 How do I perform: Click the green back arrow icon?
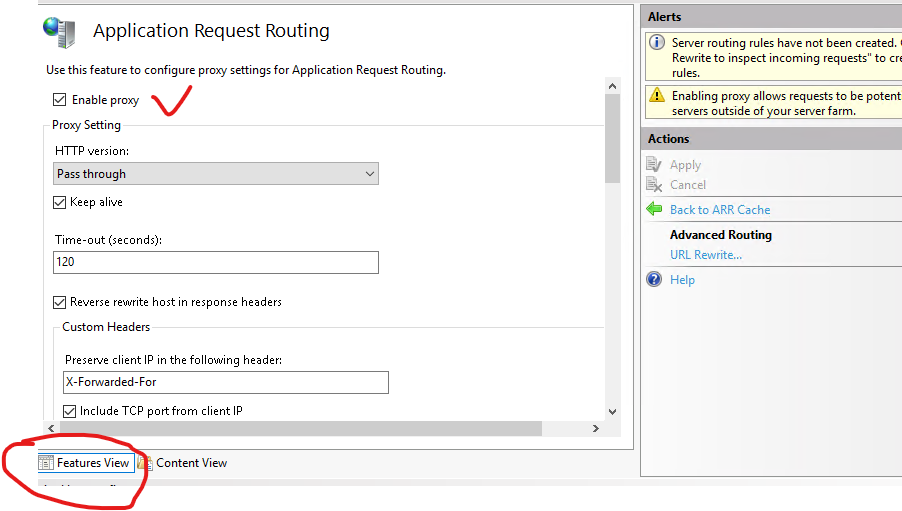tap(654, 209)
